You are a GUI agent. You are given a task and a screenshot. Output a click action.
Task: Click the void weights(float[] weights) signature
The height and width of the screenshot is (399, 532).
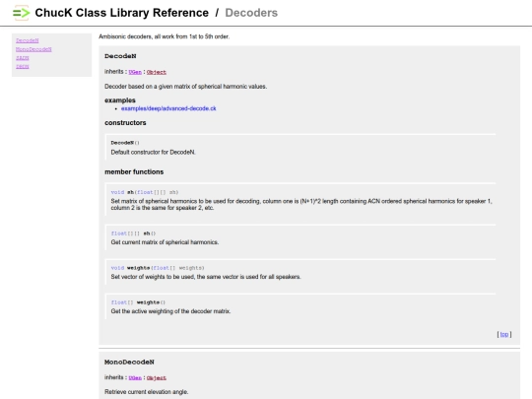point(158,268)
